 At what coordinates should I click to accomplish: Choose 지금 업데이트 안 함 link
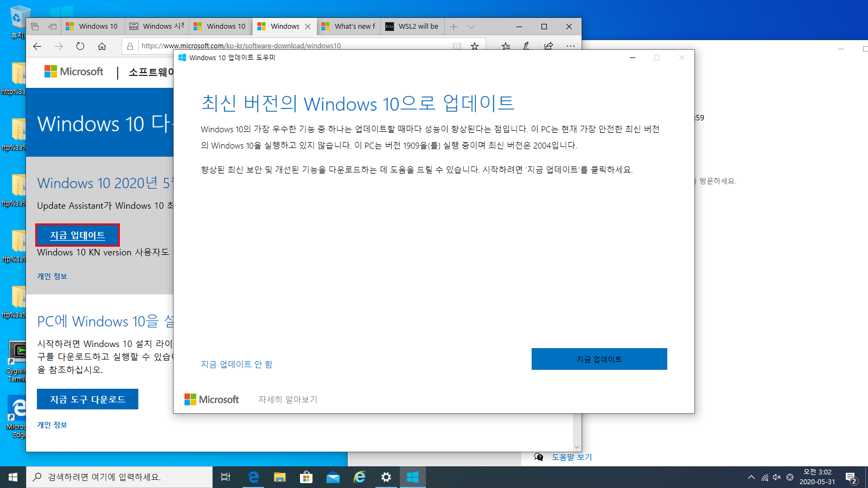click(x=237, y=364)
